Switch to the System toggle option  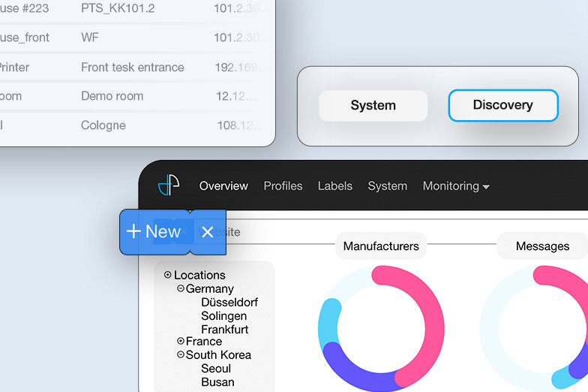pos(373,106)
